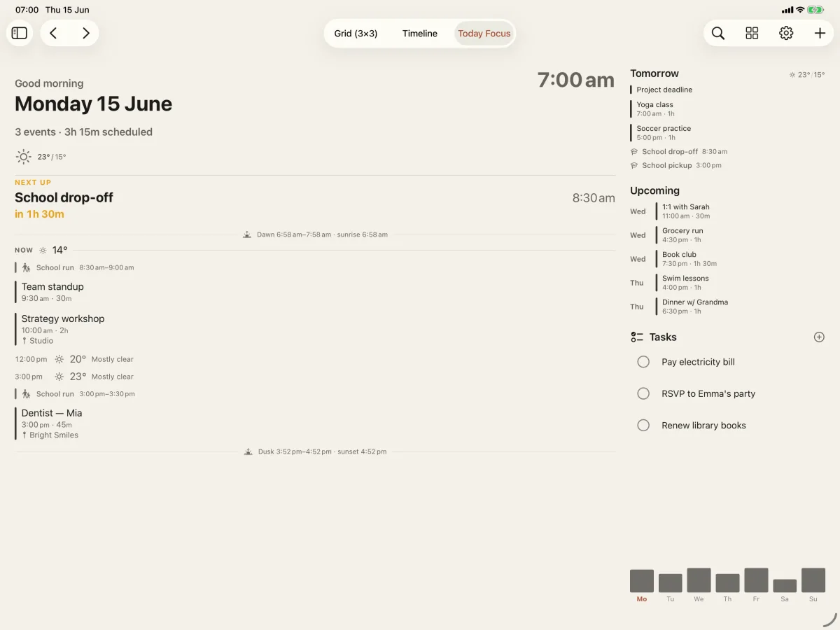
Task: Open the grid layout icon
Action: point(752,33)
